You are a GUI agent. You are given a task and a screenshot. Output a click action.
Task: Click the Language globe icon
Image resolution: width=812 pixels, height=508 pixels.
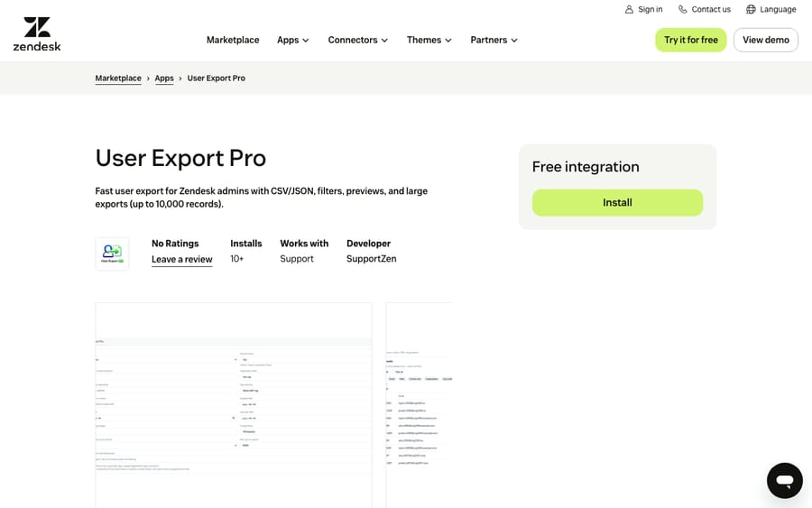tap(751, 9)
